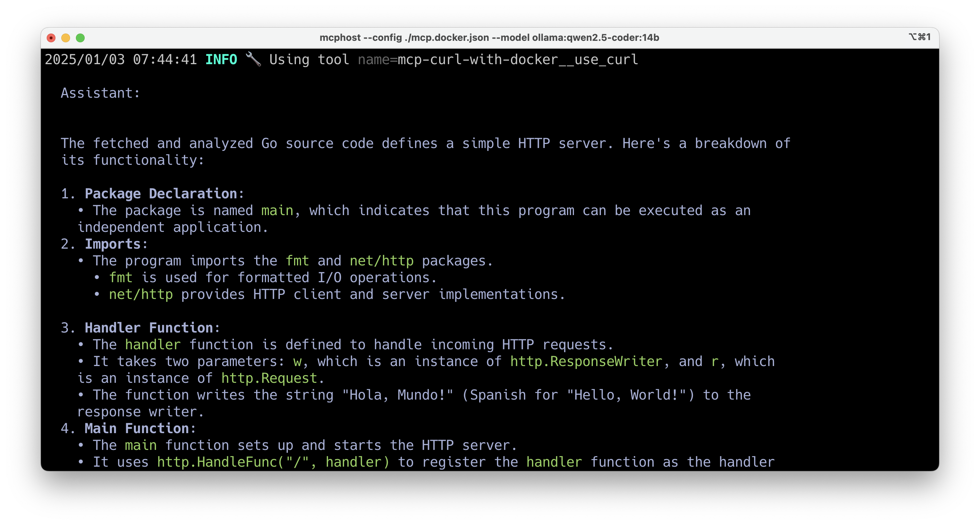This screenshot has height=525, width=980.
Task: Click the 2025/01/03 07:44:41 timestamp
Action: (121, 60)
